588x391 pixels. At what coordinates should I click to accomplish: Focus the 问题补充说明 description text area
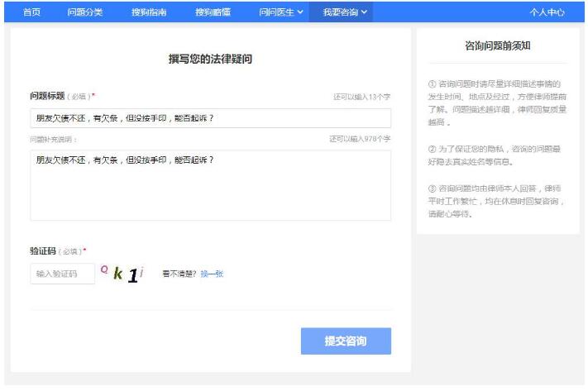[210, 184]
